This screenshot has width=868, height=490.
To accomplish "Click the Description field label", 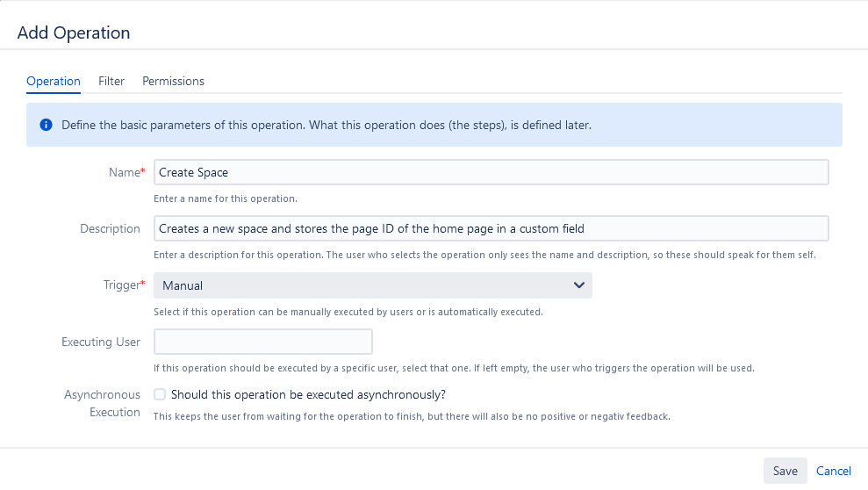I will pos(110,228).
